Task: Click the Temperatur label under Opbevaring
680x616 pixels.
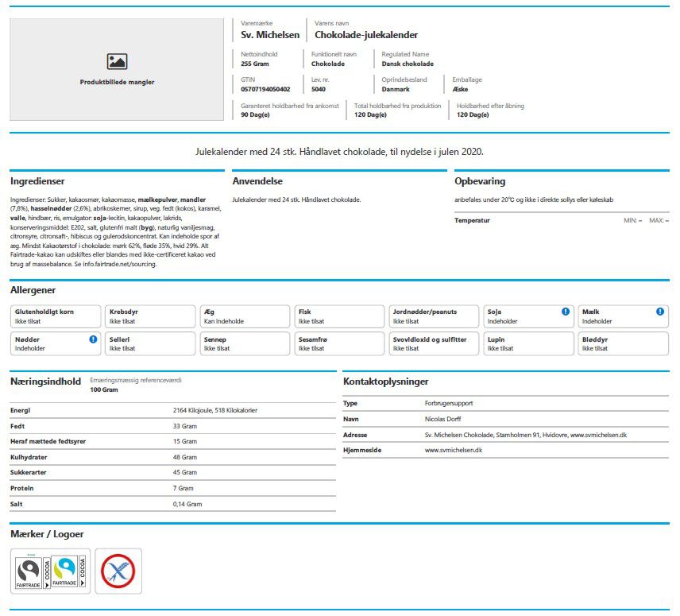Action: pyautogui.click(x=472, y=220)
